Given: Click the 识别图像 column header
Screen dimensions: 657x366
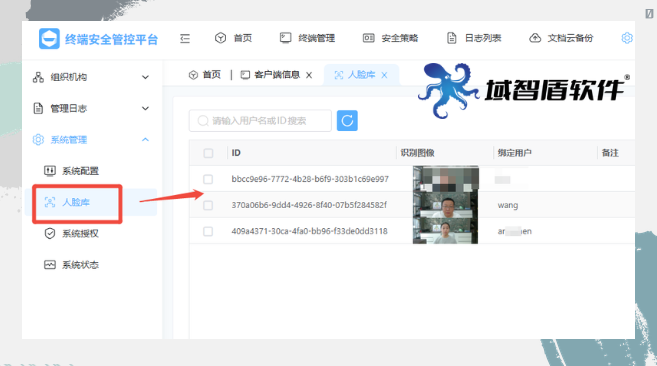Looking at the screenshot, I should [x=417, y=153].
